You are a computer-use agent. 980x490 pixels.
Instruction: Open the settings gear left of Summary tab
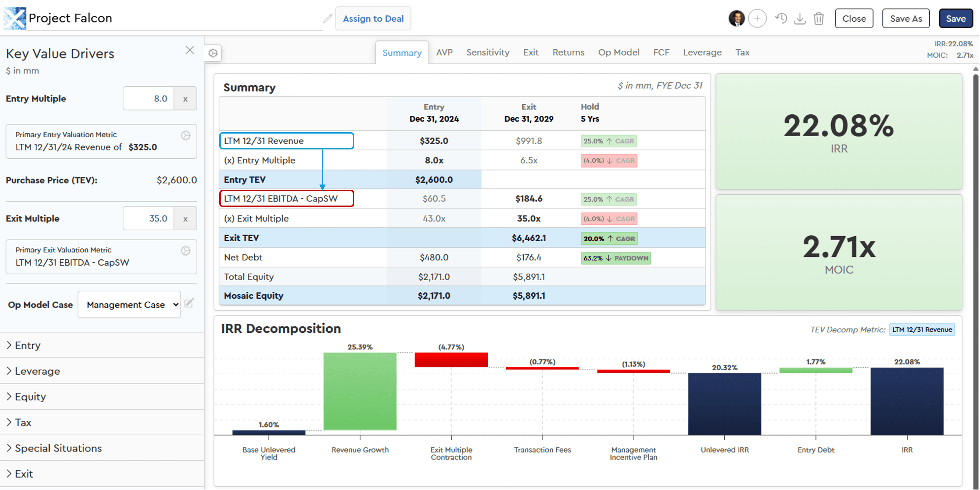[212, 53]
